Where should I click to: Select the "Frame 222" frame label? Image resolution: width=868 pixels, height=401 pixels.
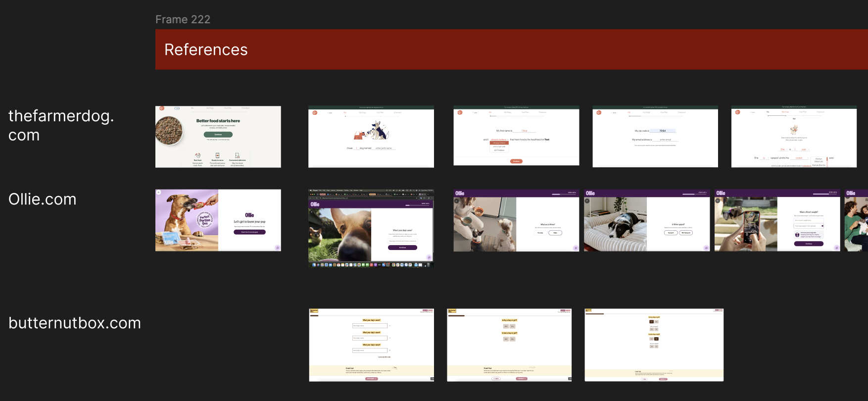pos(183,19)
